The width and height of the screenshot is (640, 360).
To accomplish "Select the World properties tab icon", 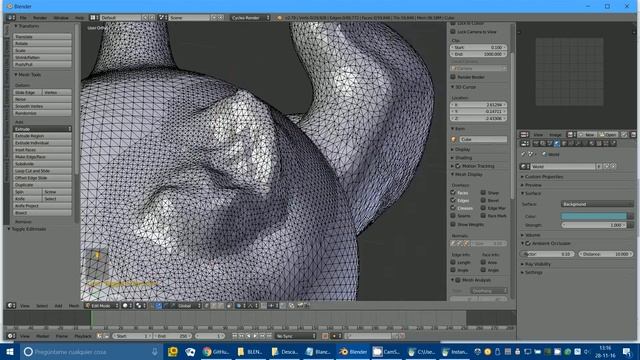I will (x=557, y=144).
